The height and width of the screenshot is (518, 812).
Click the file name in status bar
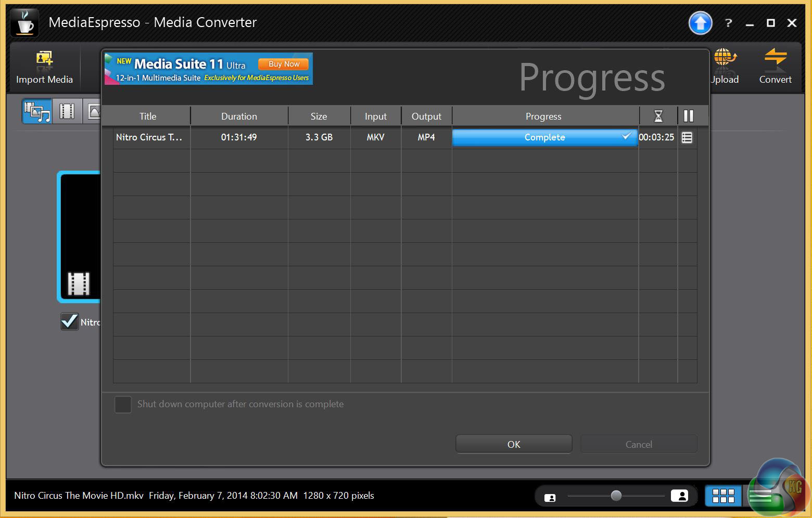click(x=79, y=496)
